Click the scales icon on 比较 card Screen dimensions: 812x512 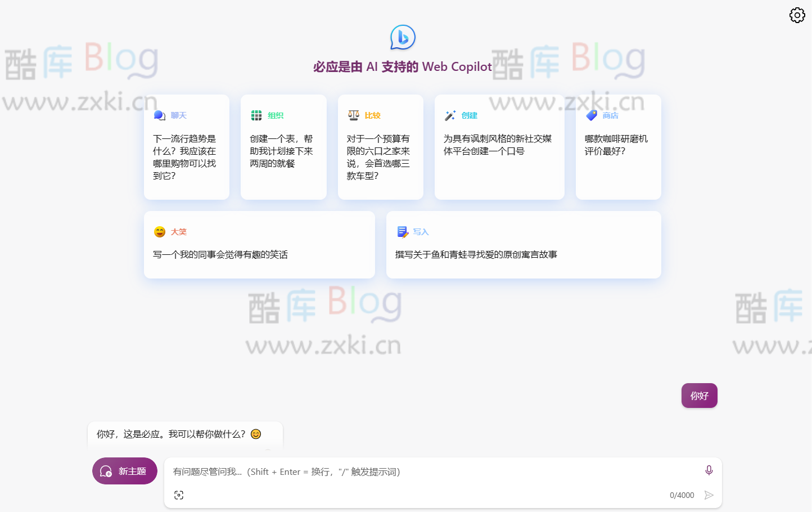coord(353,115)
